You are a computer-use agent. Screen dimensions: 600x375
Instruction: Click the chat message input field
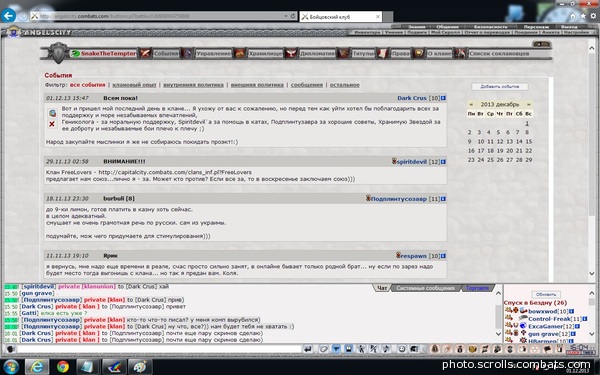coord(159,349)
